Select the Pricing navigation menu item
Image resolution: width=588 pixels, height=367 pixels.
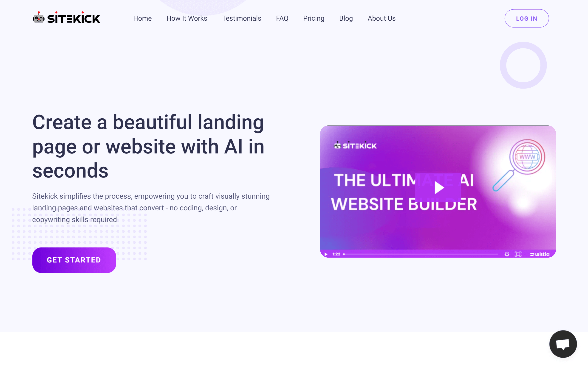click(314, 18)
